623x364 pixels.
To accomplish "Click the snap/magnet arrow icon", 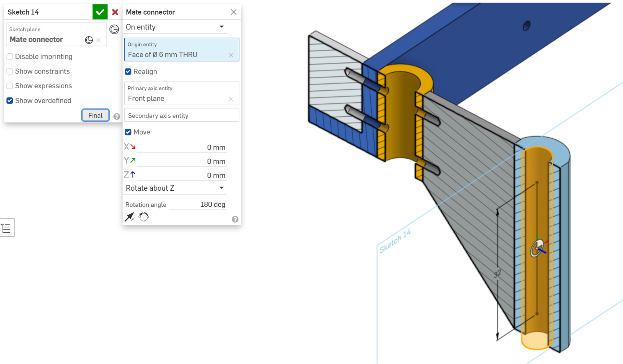I will tap(130, 217).
